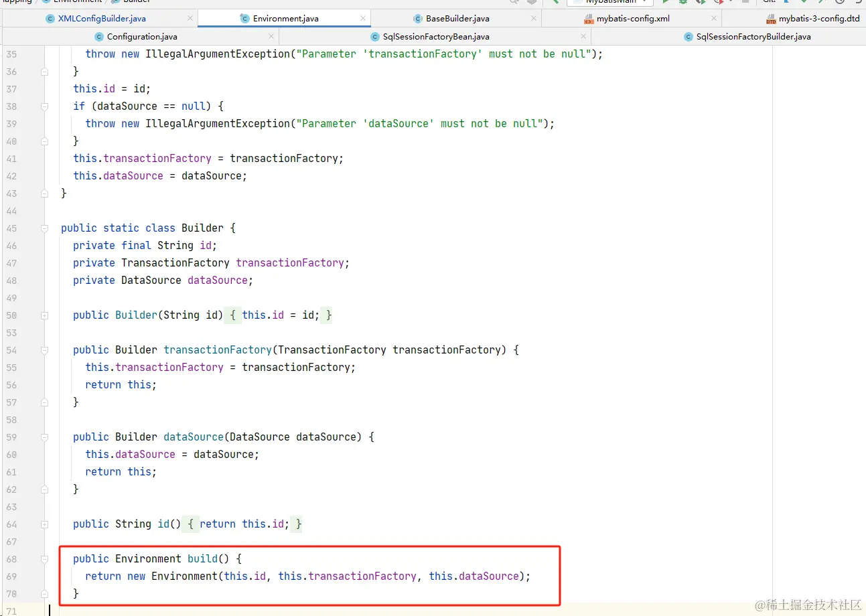Close the mybatis-config.xml tab
This screenshot has height=616, width=866.
click(x=714, y=19)
